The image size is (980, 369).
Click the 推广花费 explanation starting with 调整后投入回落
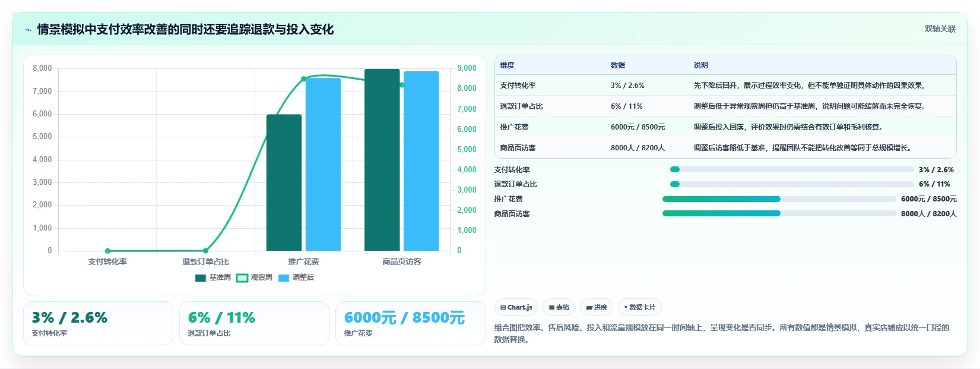tap(788, 127)
